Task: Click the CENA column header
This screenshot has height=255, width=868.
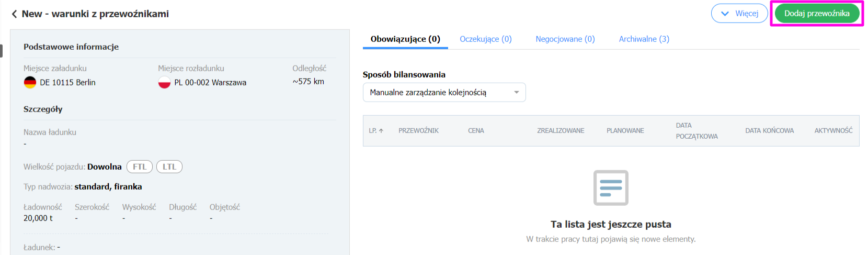Action: [476, 131]
